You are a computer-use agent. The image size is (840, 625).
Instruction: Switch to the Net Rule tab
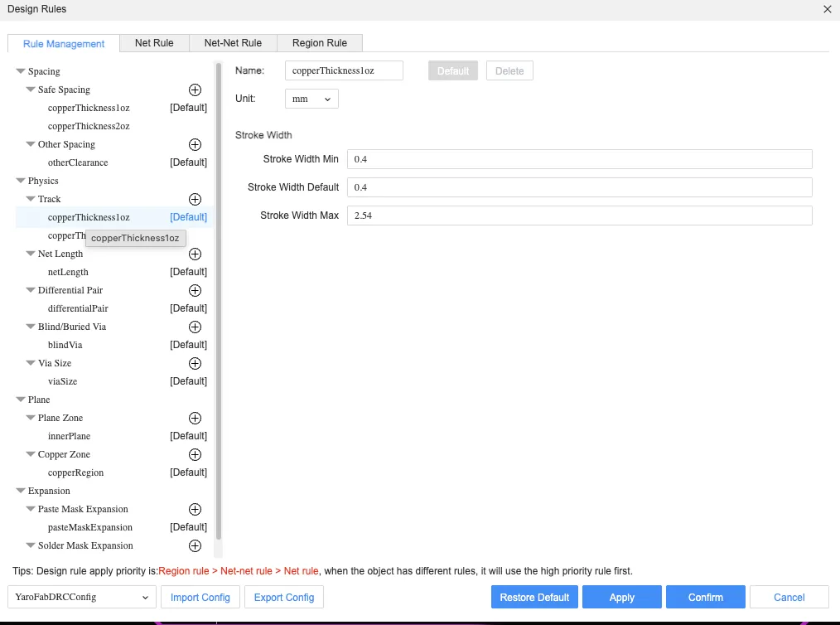coord(154,42)
